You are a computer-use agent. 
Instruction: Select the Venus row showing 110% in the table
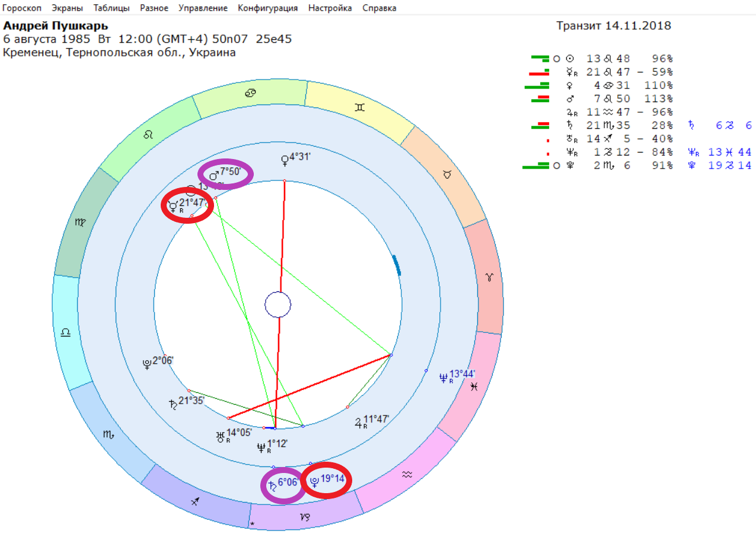coord(599,85)
